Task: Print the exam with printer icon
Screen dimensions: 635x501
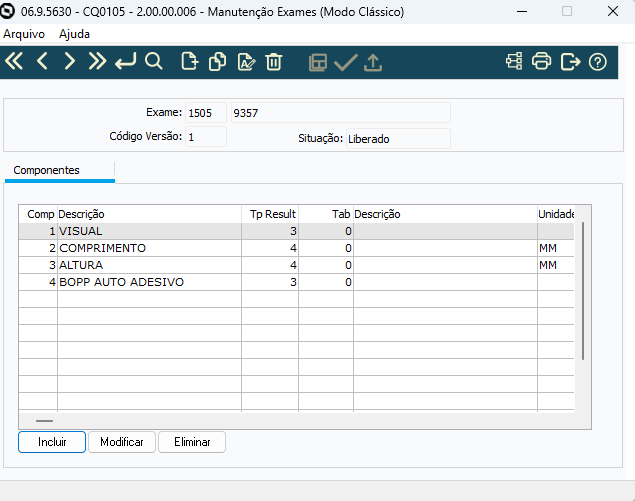Action: pos(541,62)
